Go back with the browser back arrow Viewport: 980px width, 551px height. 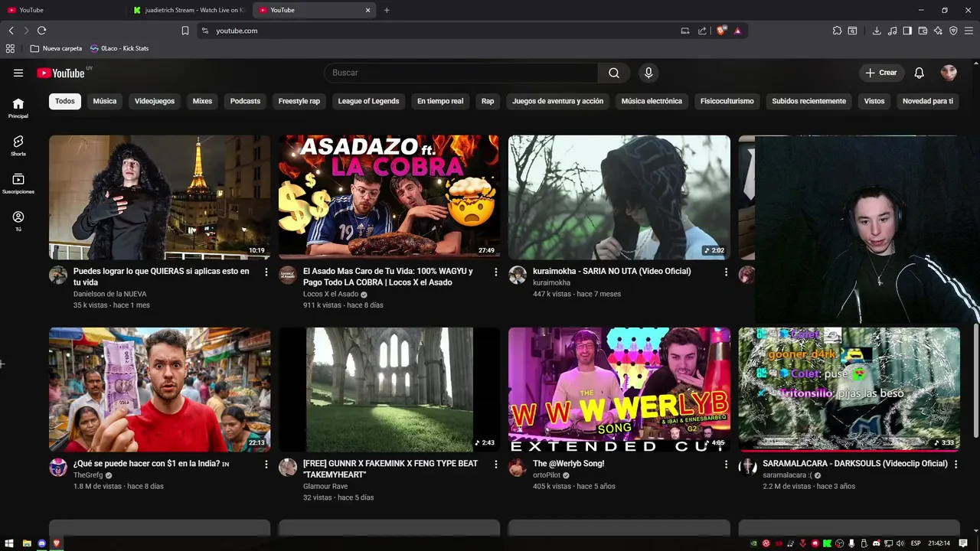click(11, 31)
